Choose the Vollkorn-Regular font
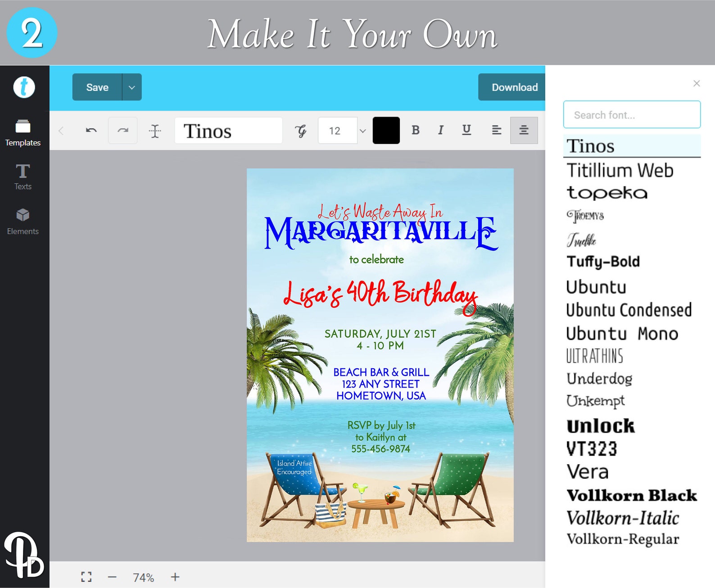 tap(623, 539)
